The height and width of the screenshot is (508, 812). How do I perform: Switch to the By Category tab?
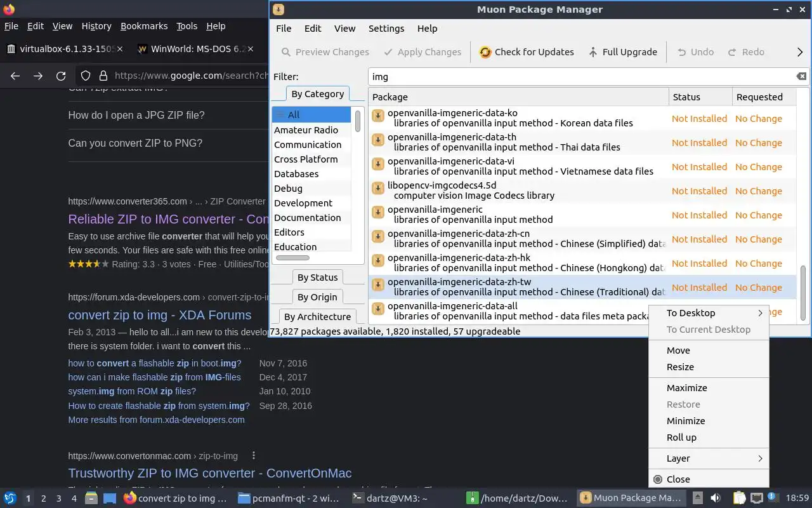(x=317, y=94)
